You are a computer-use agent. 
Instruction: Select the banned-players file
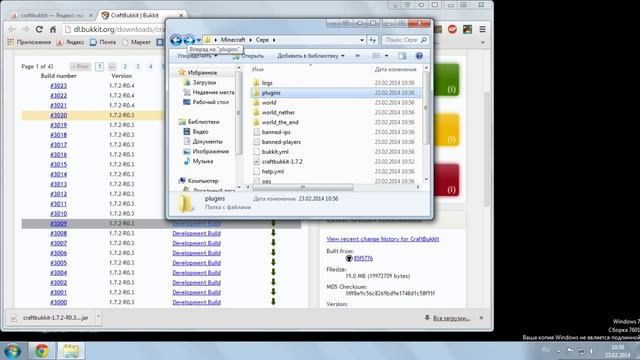281,142
